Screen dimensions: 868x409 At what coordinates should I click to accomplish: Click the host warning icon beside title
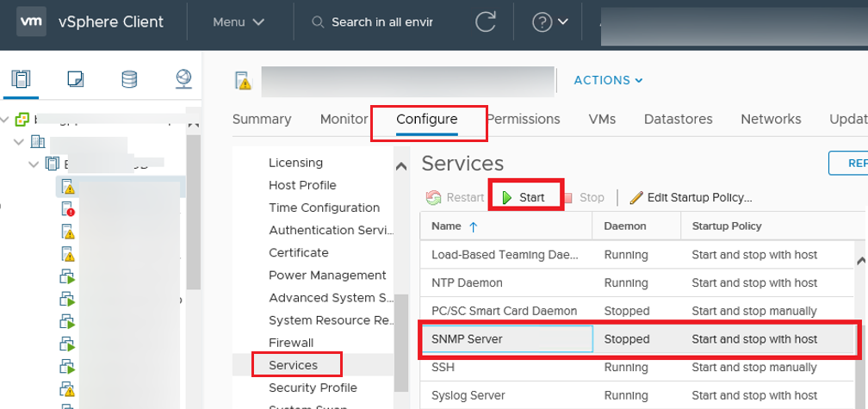(x=243, y=81)
